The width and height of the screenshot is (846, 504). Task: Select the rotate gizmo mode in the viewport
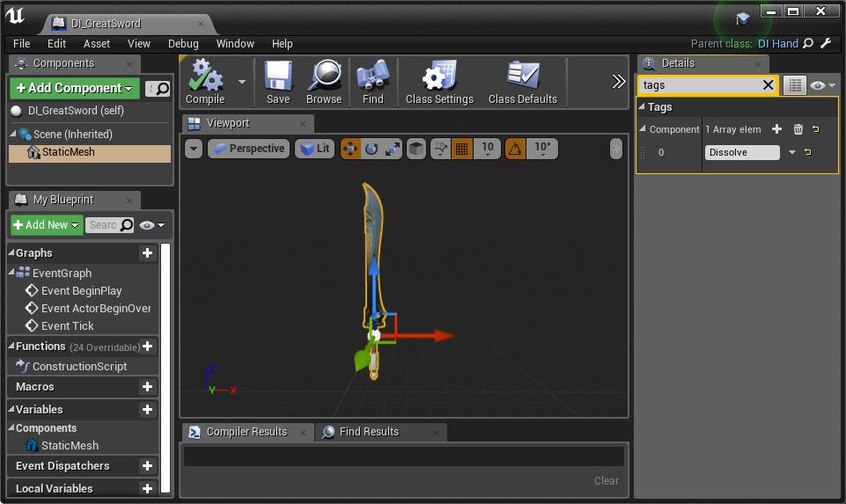(372, 149)
